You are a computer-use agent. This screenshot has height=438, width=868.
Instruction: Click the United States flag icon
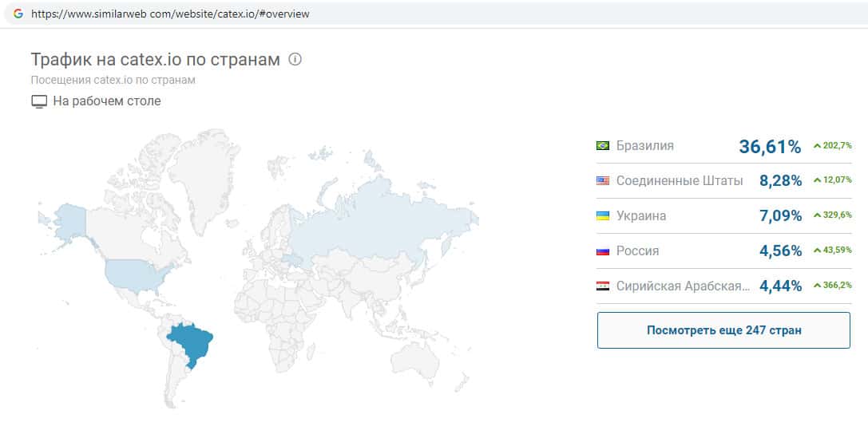(603, 181)
